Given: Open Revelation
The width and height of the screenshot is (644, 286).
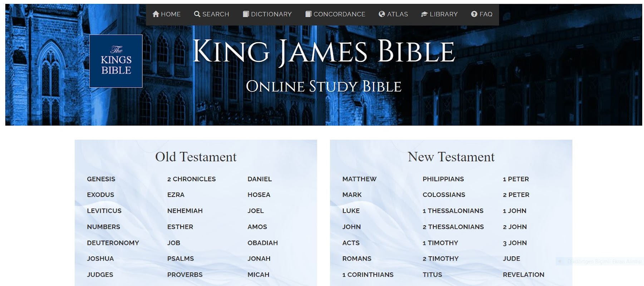Looking at the screenshot, I should (523, 275).
